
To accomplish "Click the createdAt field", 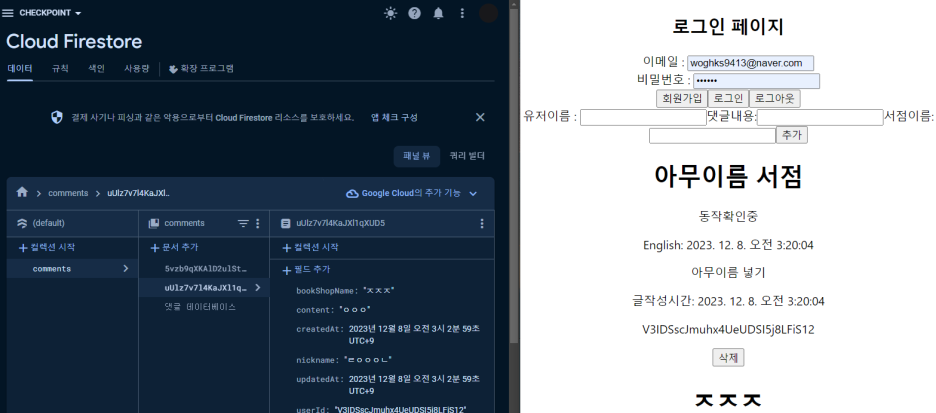I will (388, 335).
